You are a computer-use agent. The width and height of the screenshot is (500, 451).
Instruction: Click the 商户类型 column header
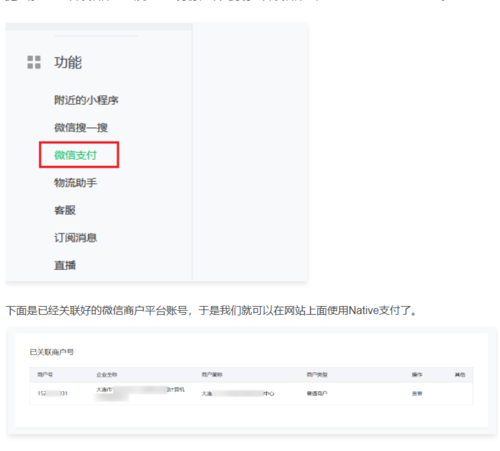pos(317,375)
